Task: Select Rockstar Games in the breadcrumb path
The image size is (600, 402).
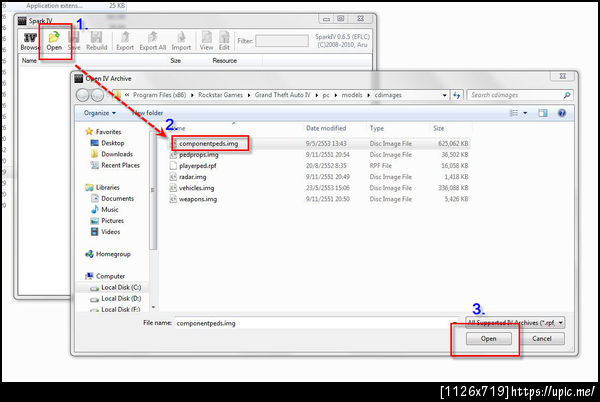Action: (x=220, y=95)
